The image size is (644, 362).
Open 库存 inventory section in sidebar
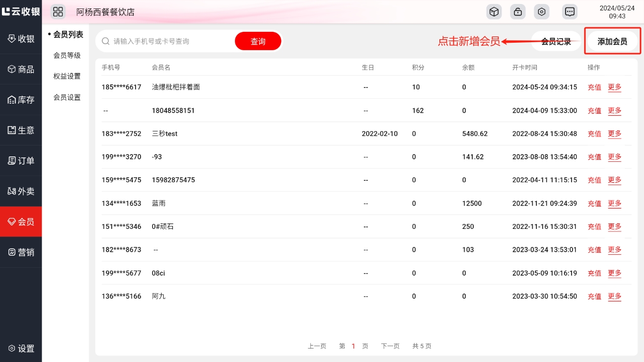tap(21, 100)
